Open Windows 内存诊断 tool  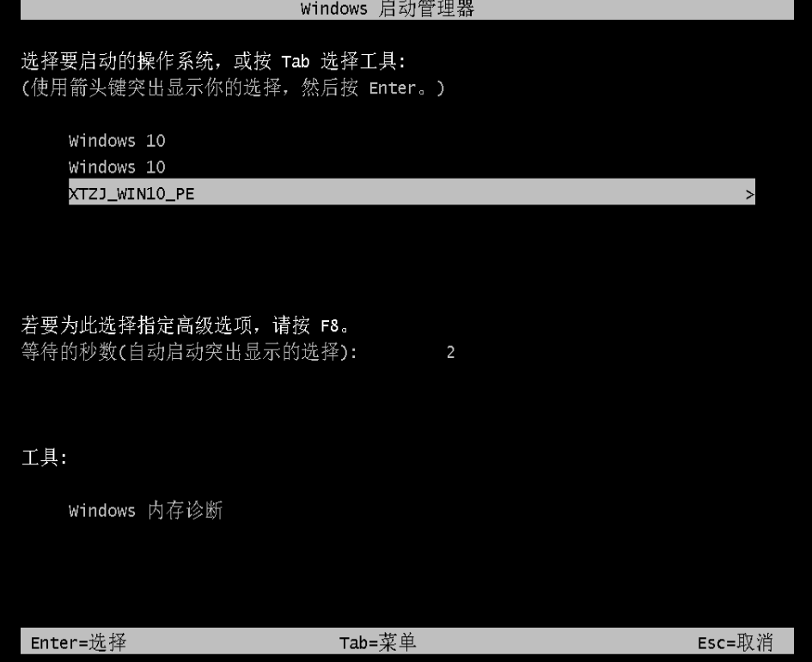145,510
